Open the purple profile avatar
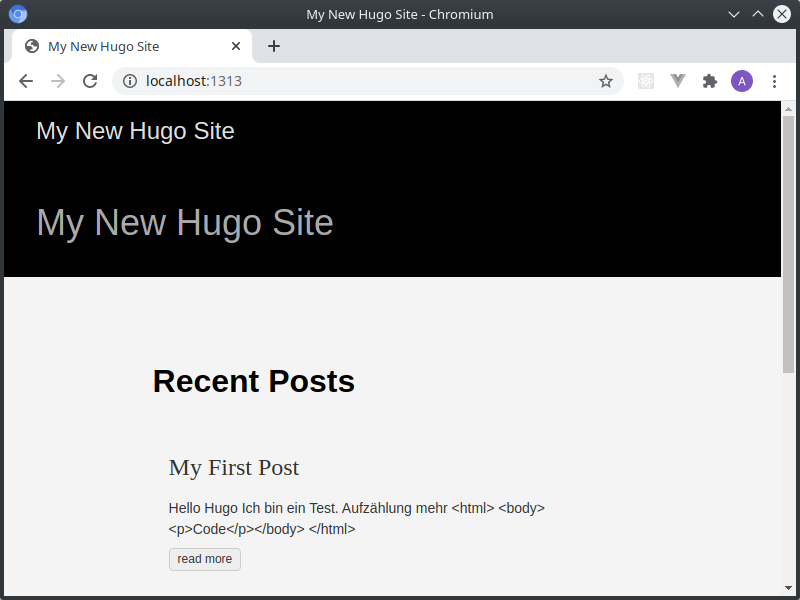800x600 pixels. [x=742, y=81]
